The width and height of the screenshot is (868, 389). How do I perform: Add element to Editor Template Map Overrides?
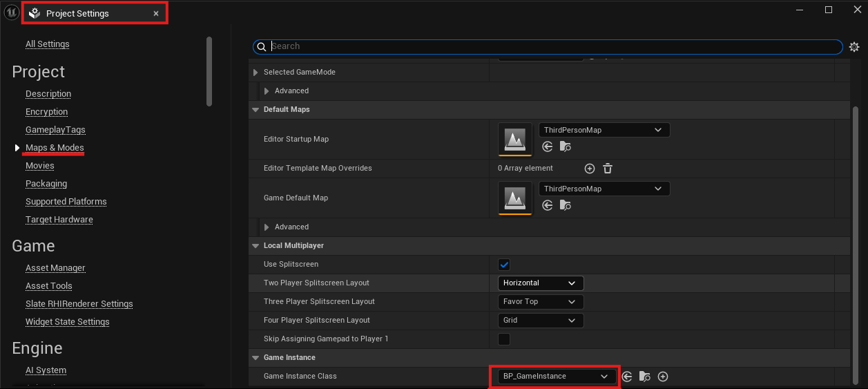(x=589, y=169)
